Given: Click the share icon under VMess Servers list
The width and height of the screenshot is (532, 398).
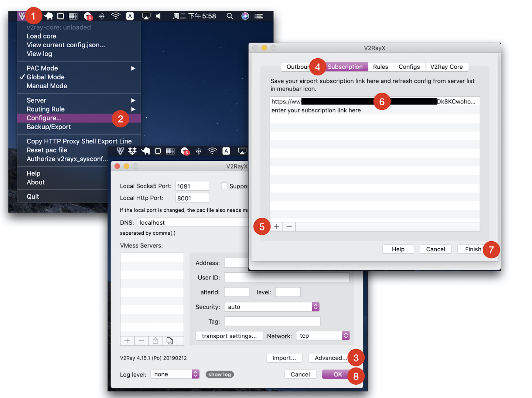Looking at the screenshot, I should [156, 341].
